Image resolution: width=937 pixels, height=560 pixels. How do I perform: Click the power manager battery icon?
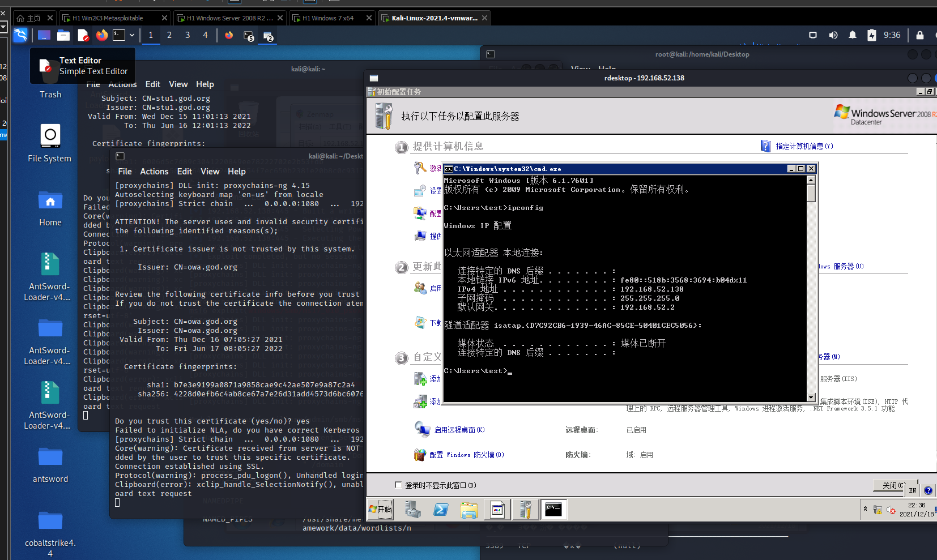[x=872, y=35]
